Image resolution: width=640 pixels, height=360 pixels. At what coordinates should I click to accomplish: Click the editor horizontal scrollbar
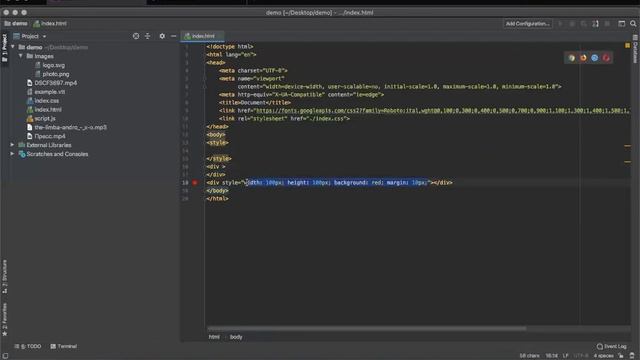(367, 328)
